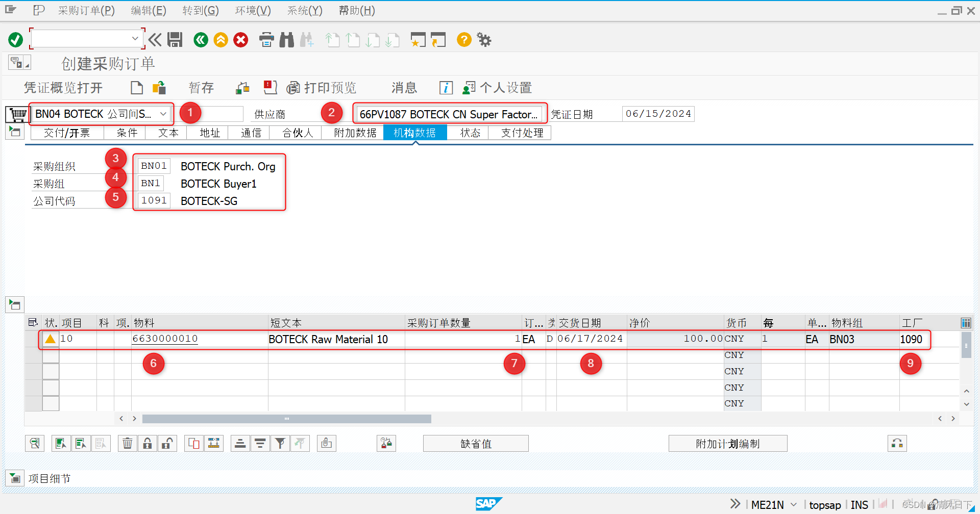The width and height of the screenshot is (980, 514).
Task: Click the table column settings icon
Action: 966,323
